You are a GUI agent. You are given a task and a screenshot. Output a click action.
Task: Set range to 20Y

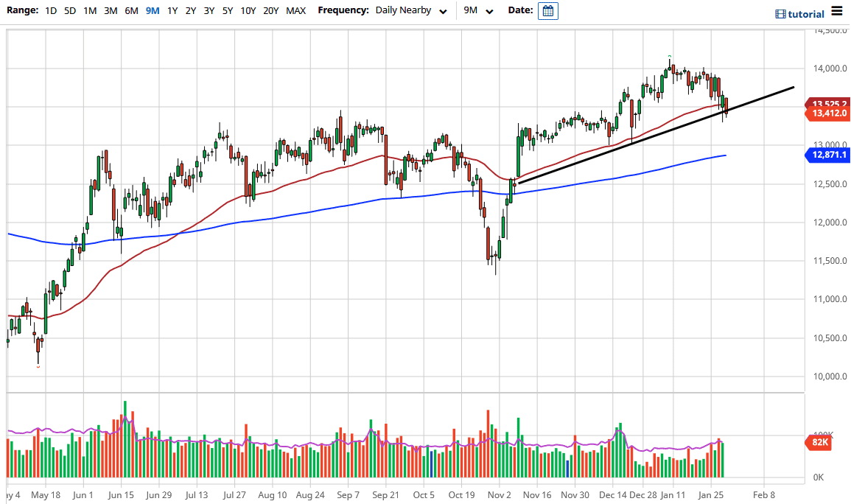click(x=271, y=10)
